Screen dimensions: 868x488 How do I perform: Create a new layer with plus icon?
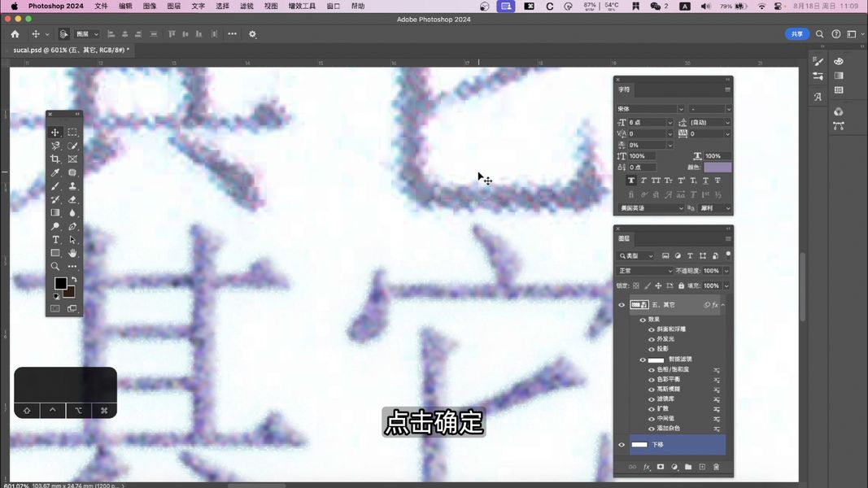[x=702, y=467]
